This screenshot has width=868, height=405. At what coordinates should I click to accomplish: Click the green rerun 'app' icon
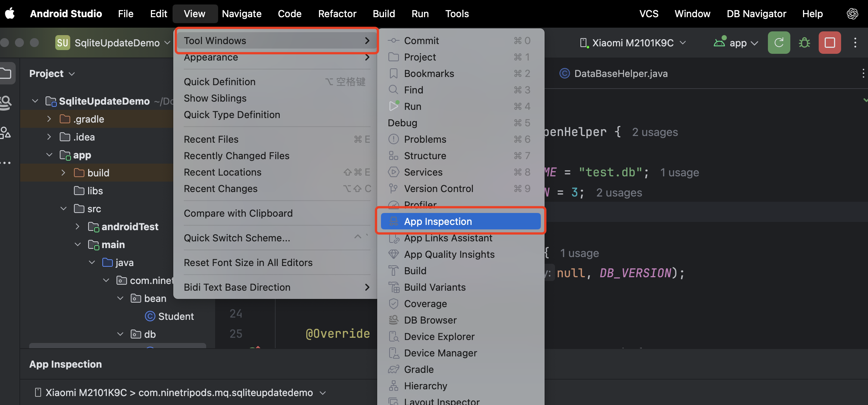coord(778,43)
